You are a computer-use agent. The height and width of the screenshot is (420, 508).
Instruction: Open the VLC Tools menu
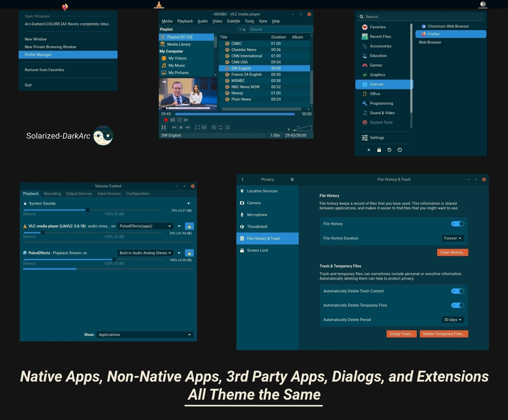tap(249, 21)
